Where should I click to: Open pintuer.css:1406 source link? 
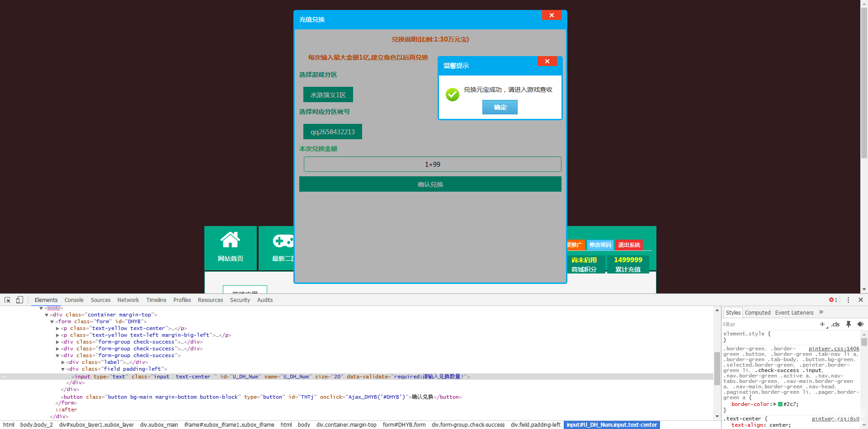(834, 349)
